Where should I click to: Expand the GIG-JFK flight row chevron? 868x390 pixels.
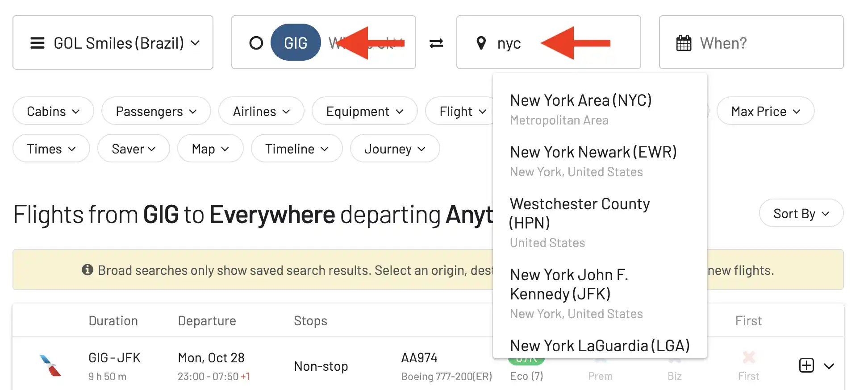click(x=829, y=366)
